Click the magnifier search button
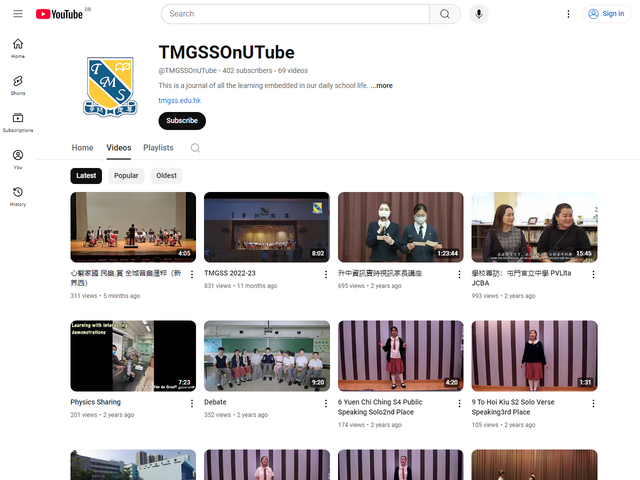The image size is (640, 480). [444, 14]
